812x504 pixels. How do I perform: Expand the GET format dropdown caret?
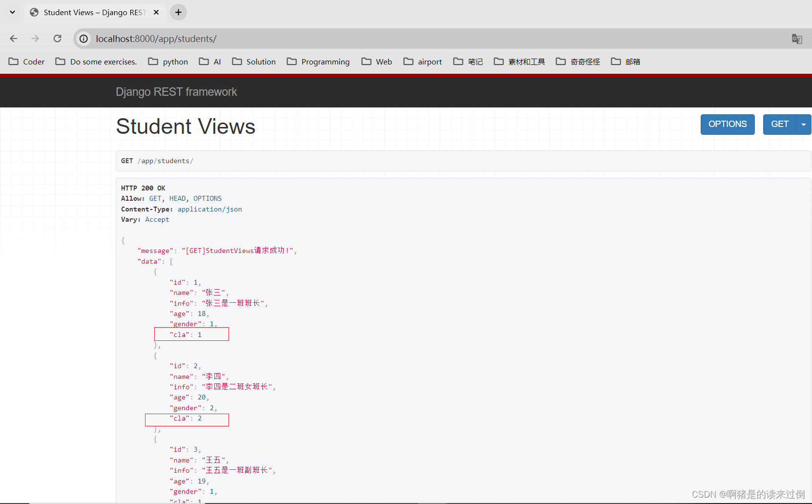coord(804,124)
